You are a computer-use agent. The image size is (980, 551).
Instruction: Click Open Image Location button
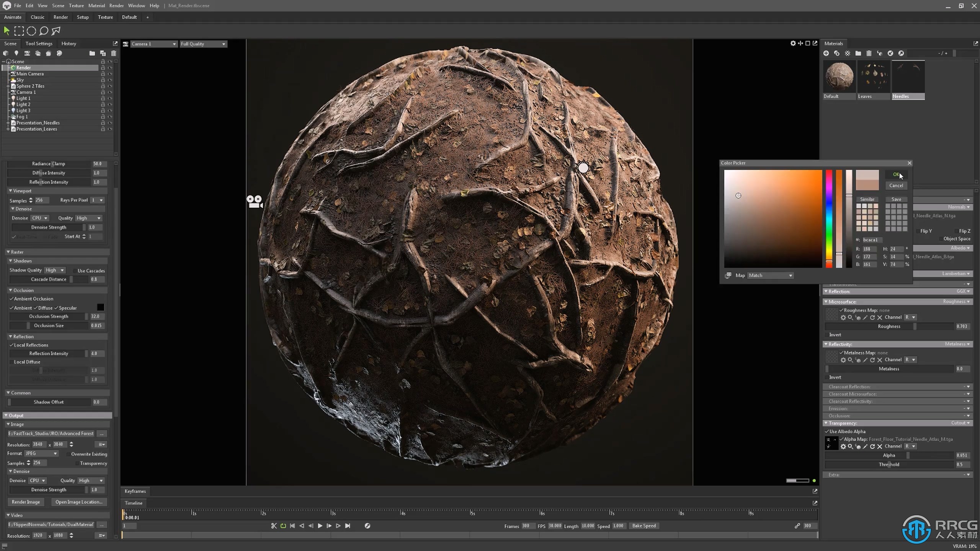(x=79, y=502)
